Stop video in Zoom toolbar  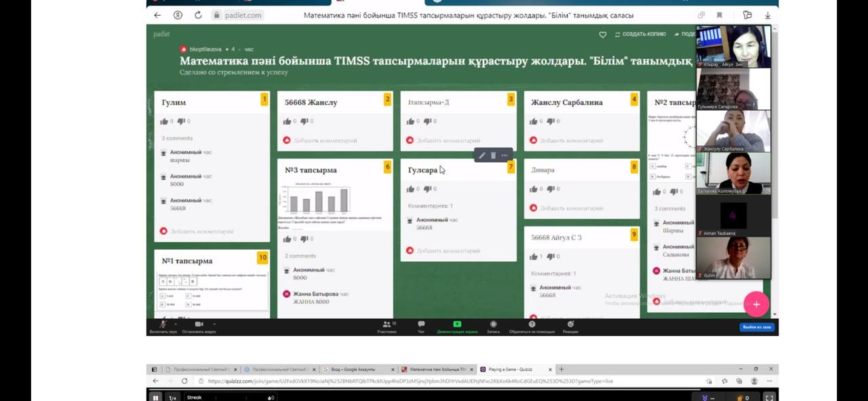(x=199, y=326)
